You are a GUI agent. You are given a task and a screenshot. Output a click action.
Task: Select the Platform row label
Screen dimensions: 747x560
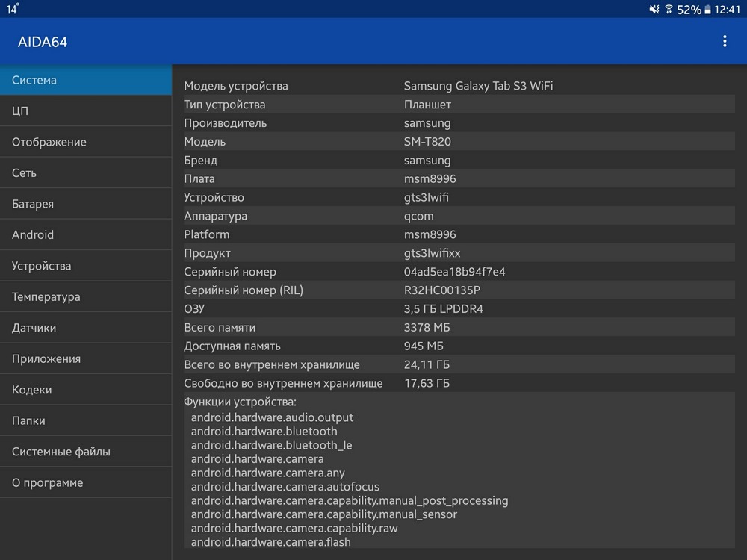(207, 234)
